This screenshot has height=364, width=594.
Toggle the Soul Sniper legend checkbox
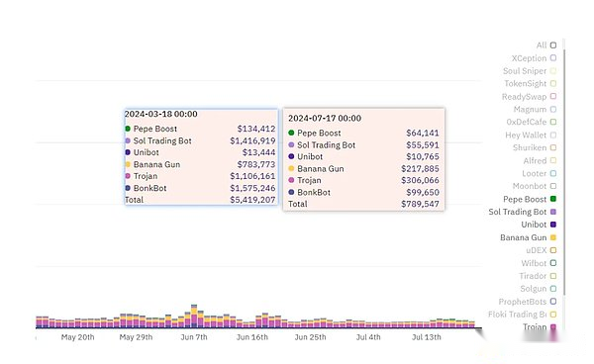(553, 71)
